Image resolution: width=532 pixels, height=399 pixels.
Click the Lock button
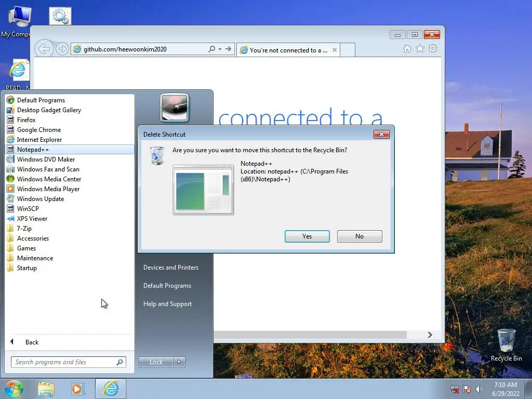click(x=156, y=362)
